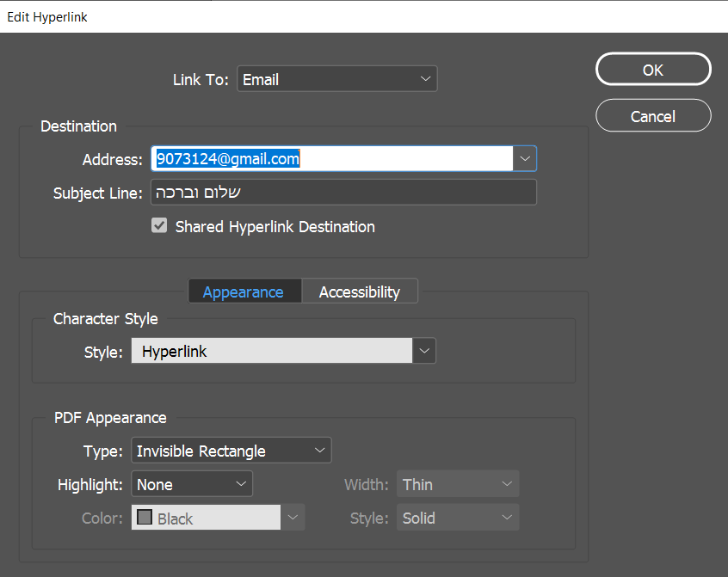Click the Address email field
The width and height of the screenshot is (728, 577).
click(x=332, y=159)
